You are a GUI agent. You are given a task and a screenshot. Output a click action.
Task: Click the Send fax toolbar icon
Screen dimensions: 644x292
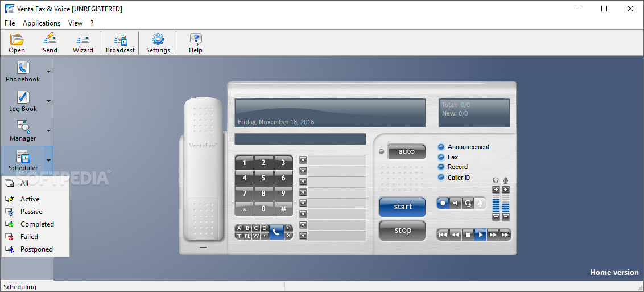click(x=50, y=43)
